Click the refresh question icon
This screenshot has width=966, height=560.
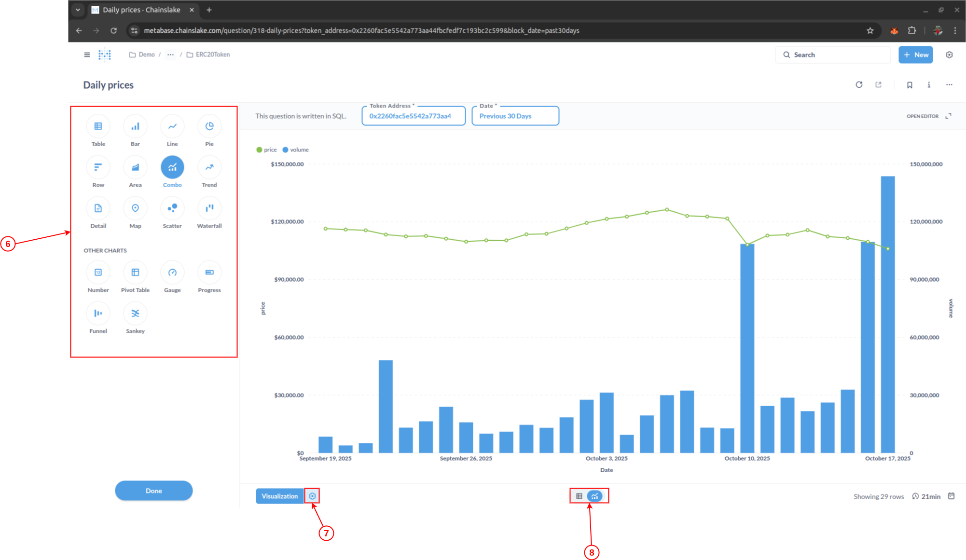point(859,85)
